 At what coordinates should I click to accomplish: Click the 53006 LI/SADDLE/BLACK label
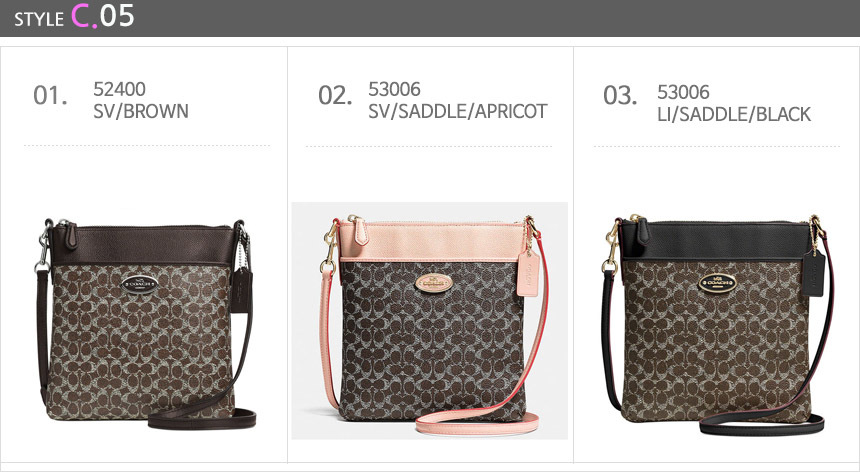coord(734,103)
